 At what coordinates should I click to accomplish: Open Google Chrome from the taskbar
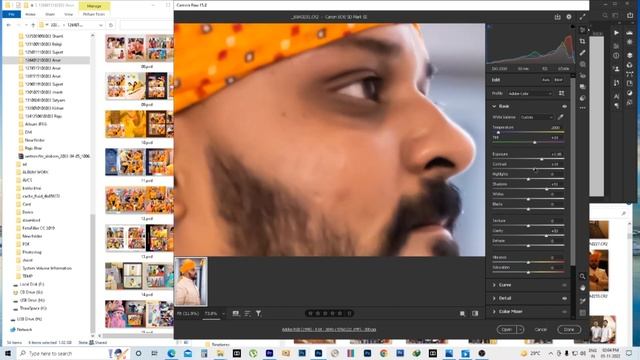[x=384, y=353]
